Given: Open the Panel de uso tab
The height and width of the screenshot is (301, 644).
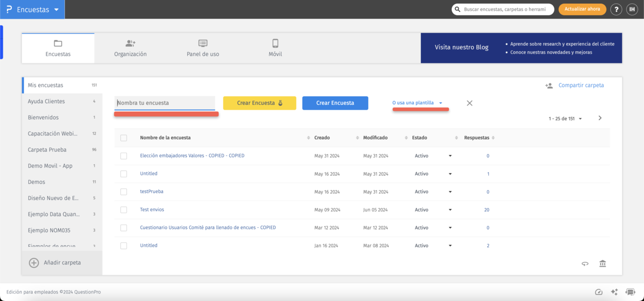Looking at the screenshot, I should [203, 48].
